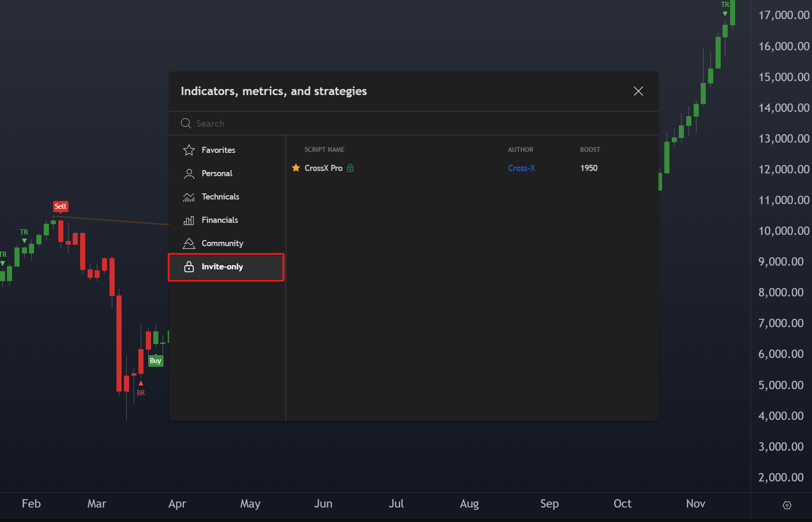
Task: Open the Cross-X author link
Action: point(521,168)
